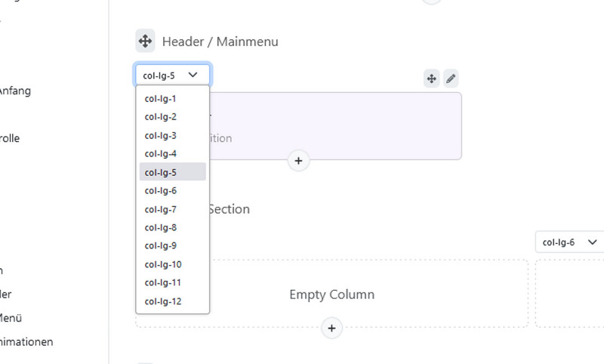The height and width of the screenshot is (364, 604).
Task: Collapse the open col-lg-5 dropdown chevron
Action: click(193, 75)
